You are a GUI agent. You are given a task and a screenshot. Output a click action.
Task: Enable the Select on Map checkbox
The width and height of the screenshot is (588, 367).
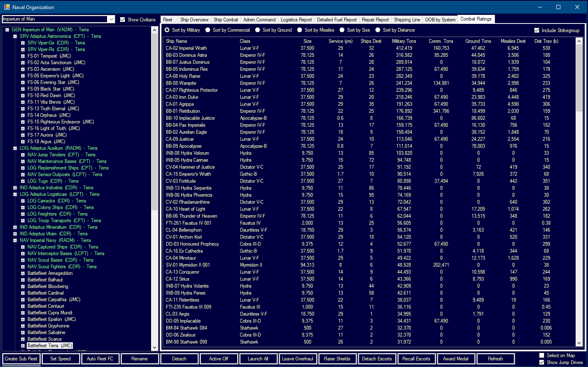pyautogui.click(x=541, y=355)
